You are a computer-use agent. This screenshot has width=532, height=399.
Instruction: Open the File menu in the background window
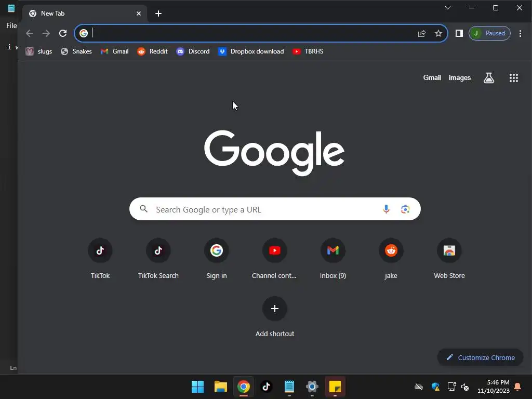11,25
